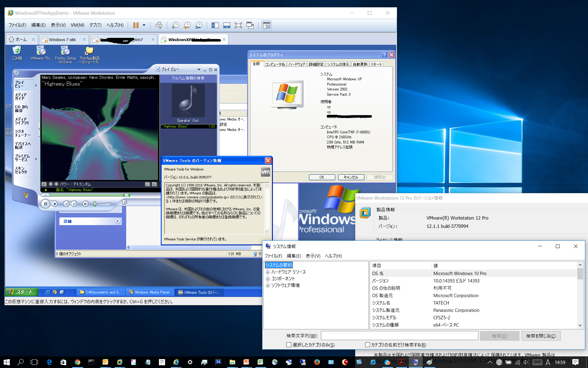Select previous visualization arrow
This screenshot has width=588, height=368.
[x=51, y=184]
